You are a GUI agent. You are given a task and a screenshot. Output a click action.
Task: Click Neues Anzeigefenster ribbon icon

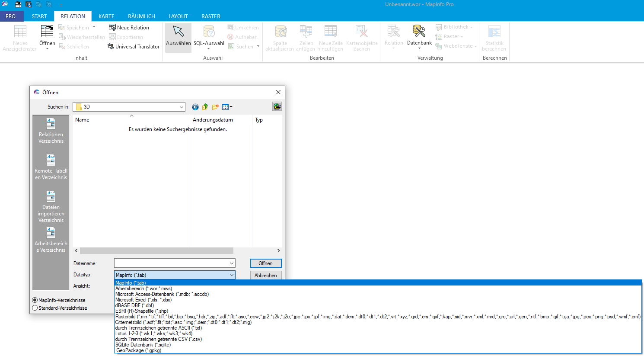(x=20, y=32)
